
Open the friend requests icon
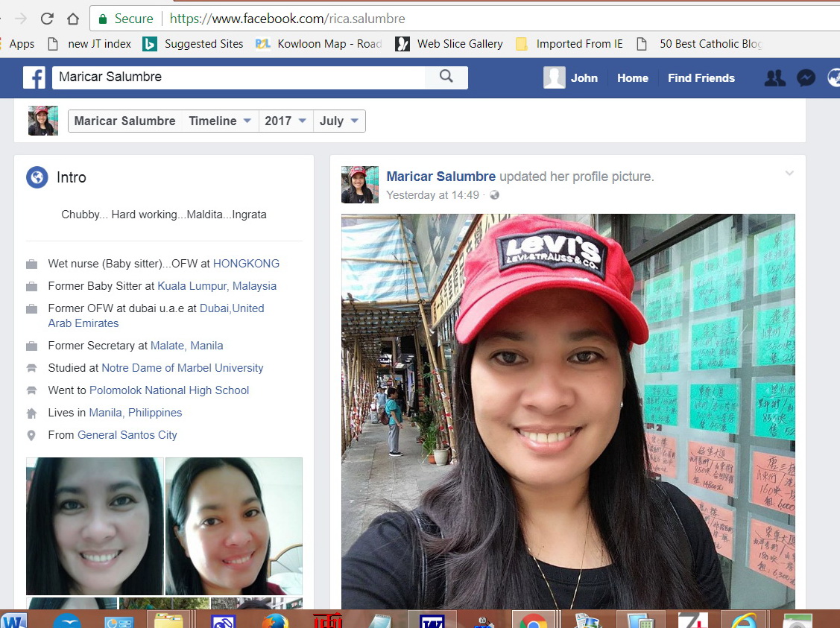[x=775, y=77]
